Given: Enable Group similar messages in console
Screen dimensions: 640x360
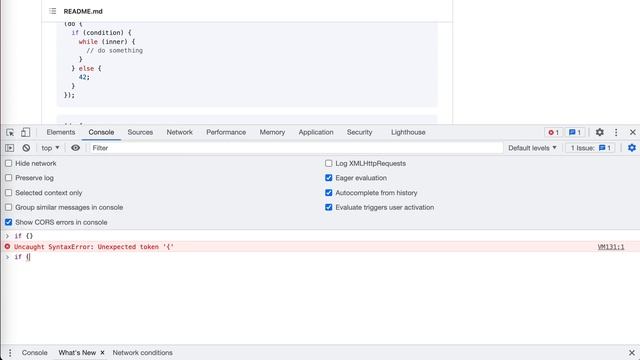Looking at the screenshot, I should click(9, 207).
